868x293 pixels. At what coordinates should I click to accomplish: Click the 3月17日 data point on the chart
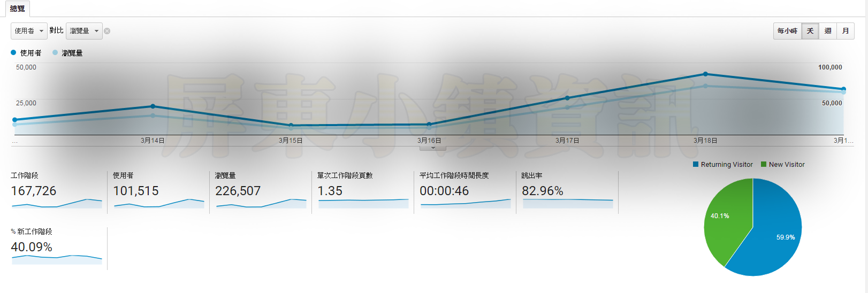567,98
